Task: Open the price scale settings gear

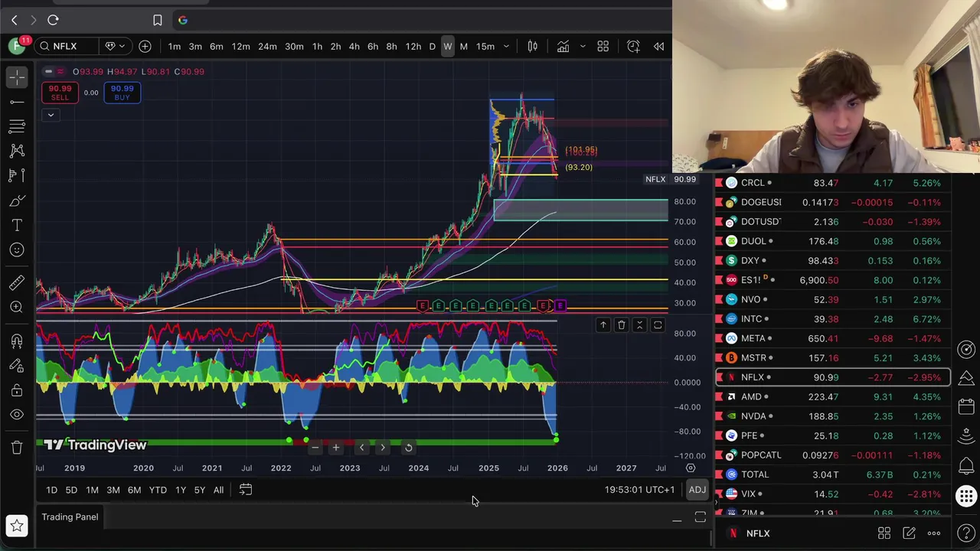Action: (691, 468)
